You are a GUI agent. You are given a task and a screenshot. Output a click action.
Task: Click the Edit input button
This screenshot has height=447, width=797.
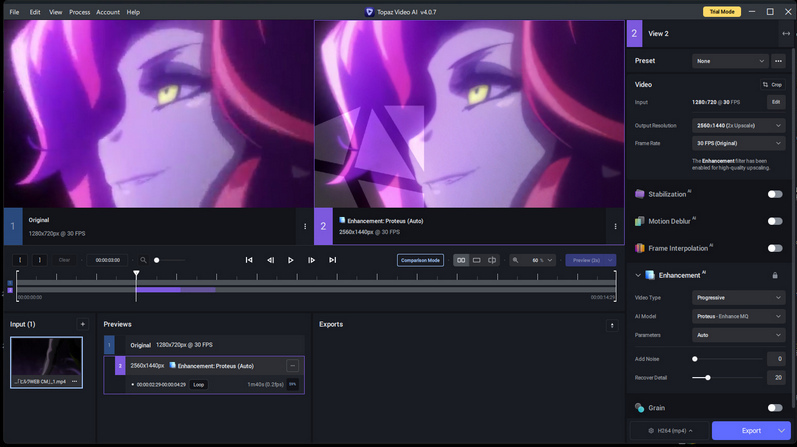pos(776,102)
